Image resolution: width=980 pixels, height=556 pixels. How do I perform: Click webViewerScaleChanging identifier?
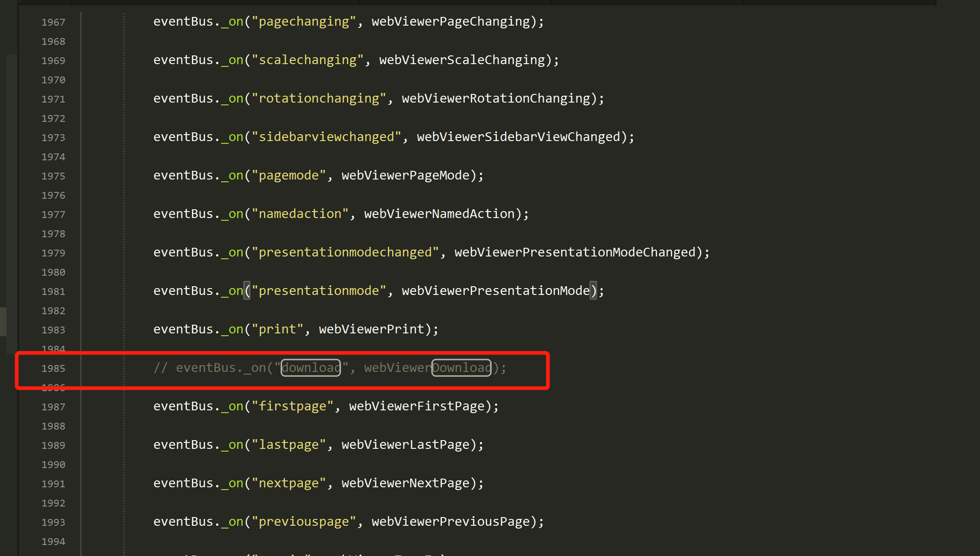(x=462, y=60)
